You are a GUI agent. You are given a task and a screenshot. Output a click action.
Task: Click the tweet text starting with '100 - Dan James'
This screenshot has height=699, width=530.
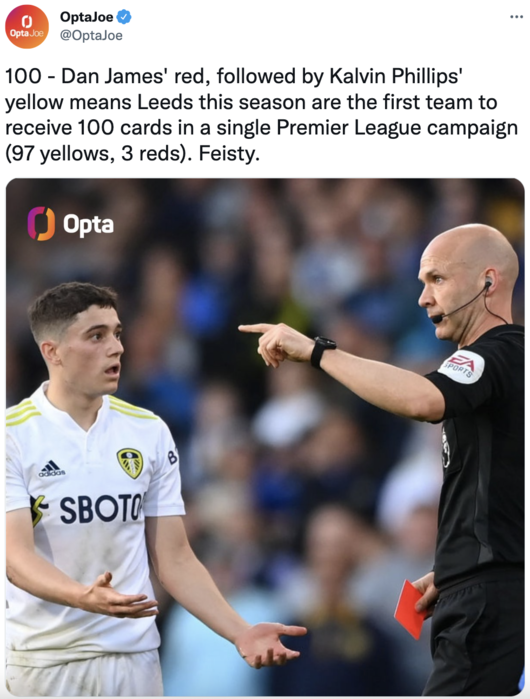pyautogui.click(x=261, y=115)
